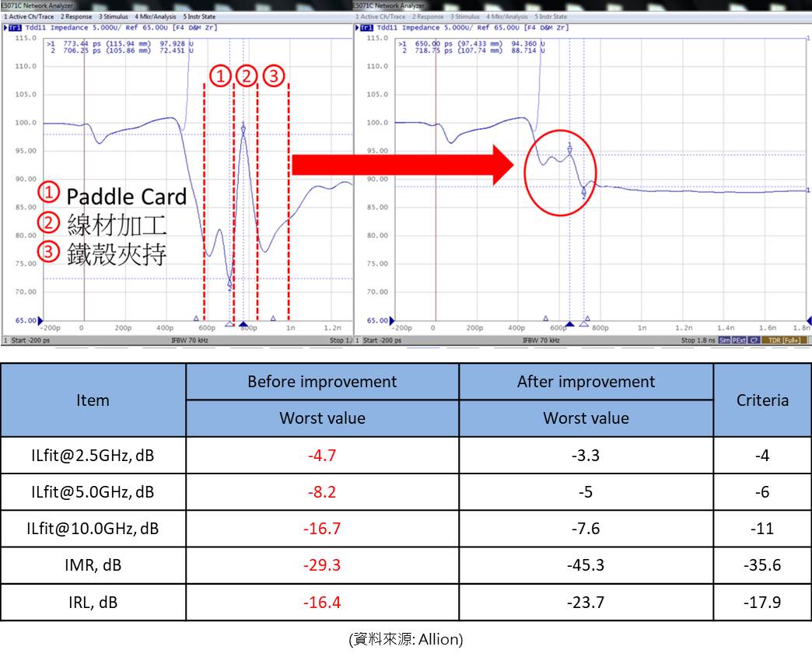Click 'IFBW 70 kHz' in right analyzer status bar

click(x=541, y=340)
